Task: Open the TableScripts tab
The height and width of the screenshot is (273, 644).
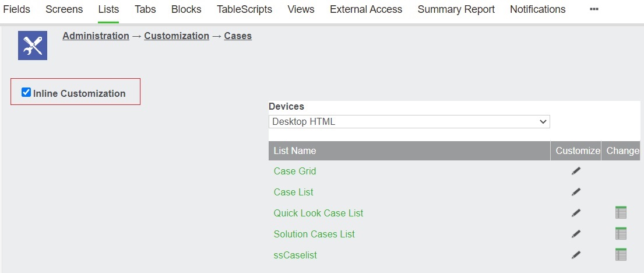Action: click(244, 9)
